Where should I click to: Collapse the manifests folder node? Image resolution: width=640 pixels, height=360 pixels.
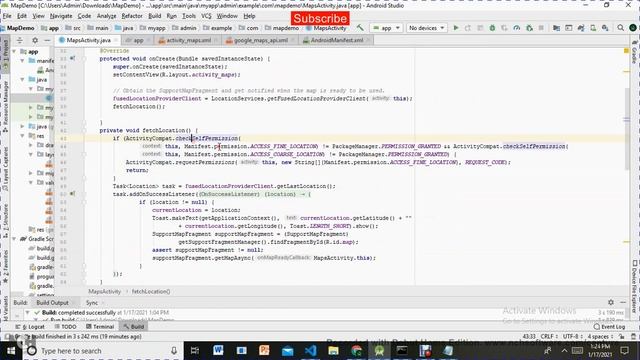pos(22,60)
